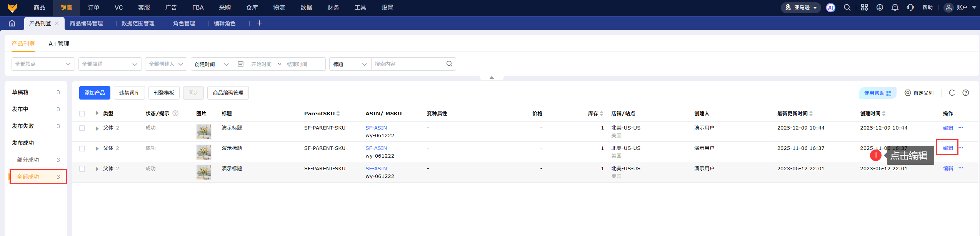
Task: Click the top bar search icon
Action: point(847,8)
